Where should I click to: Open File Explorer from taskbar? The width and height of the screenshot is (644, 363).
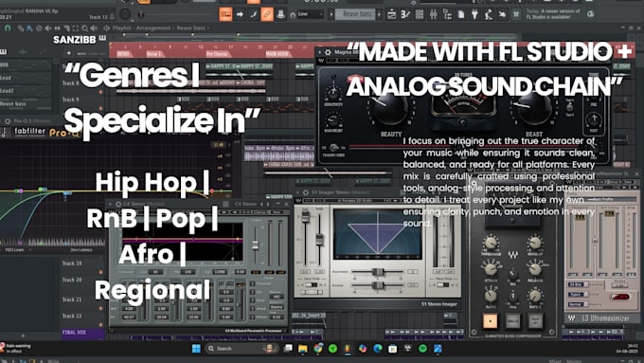(303, 349)
